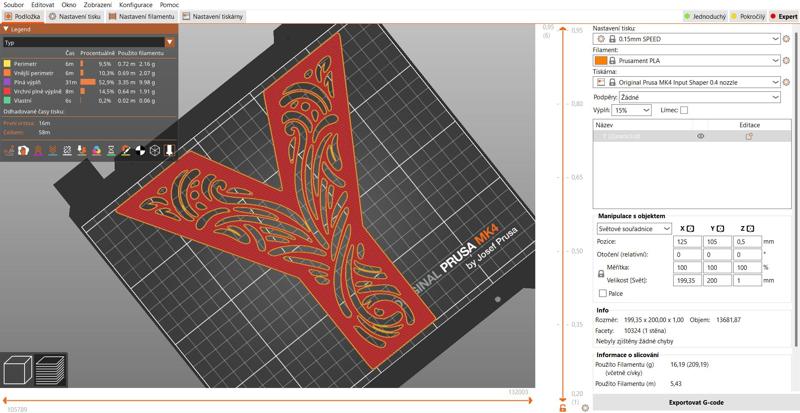Toggle retractions icon in legend toolbar
This screenshot has height=413, width=800.
point(38,151)
